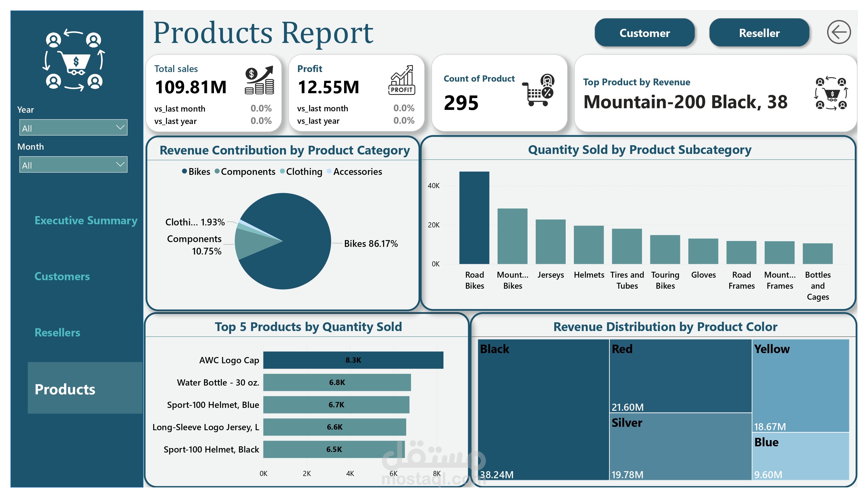Click the Accessories legend dot
Image resolution: width=868 pixels, height=498 pixels.
coord(329,171)
